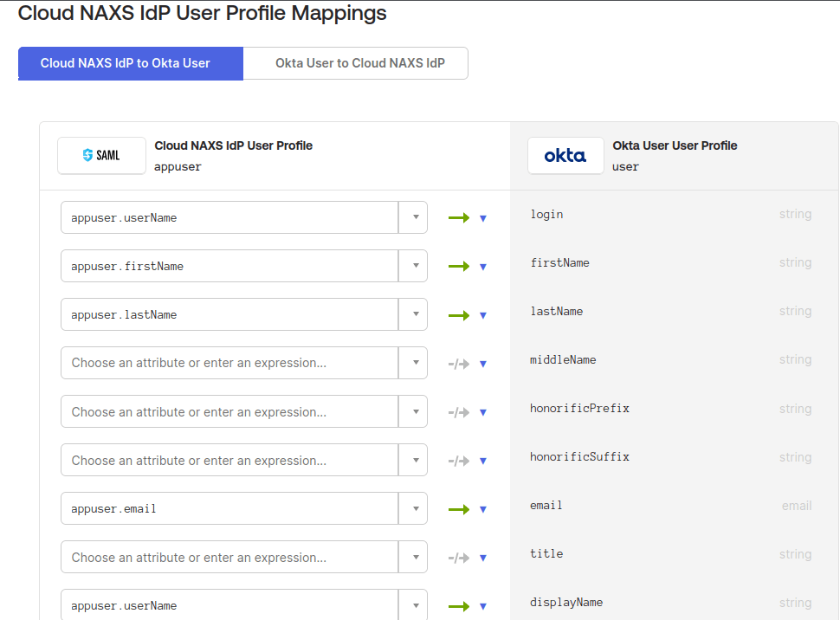The image size is (840, 620).
Task: Open blue mapping options caret for honorificPrefix
Action: [483, 413]
